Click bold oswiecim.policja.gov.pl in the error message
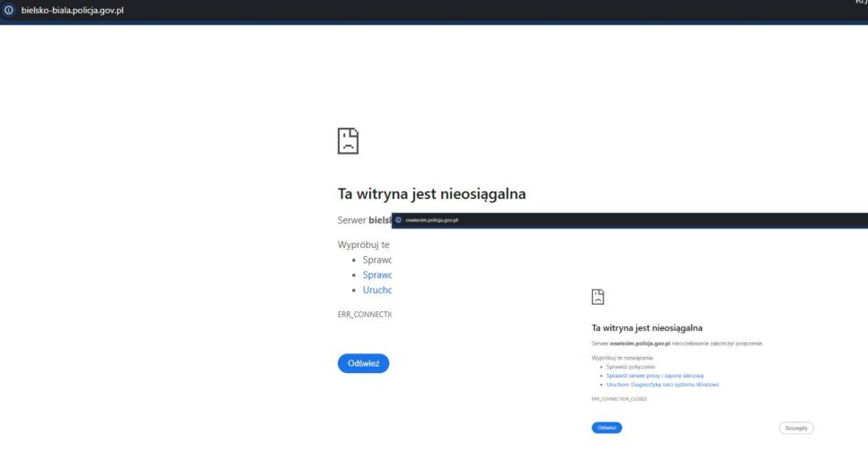The image size is (868, 472). (x=640, y=343)
